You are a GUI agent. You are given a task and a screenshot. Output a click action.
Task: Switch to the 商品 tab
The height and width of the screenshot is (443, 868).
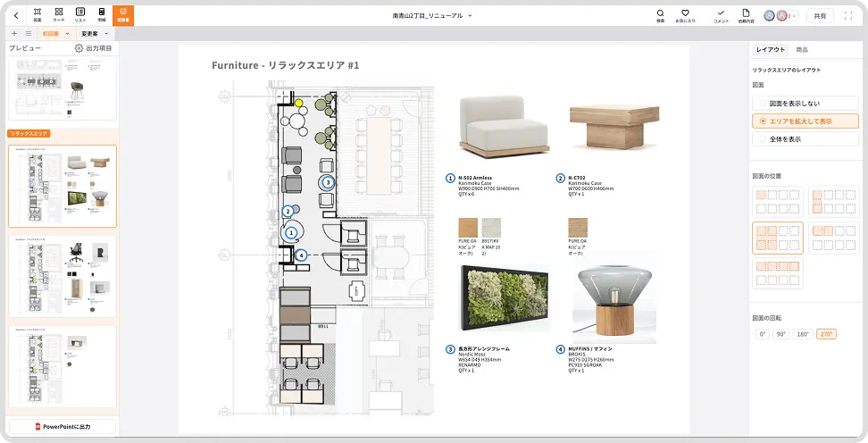(802, 50)
